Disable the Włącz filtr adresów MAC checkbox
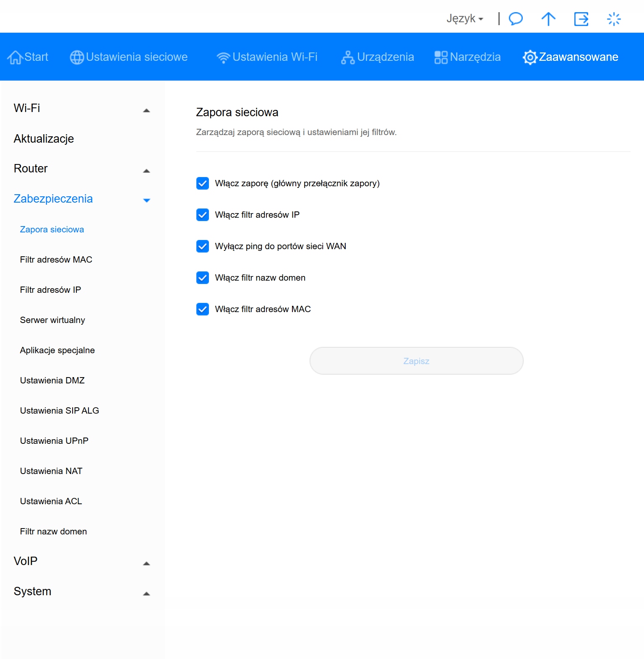This screenshot has width=644, height=659. point(203,309)
